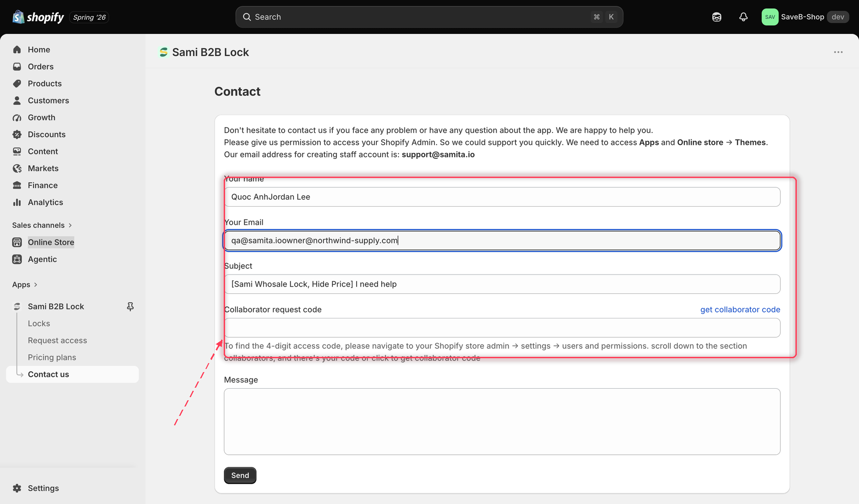Click the Your Email field
The image size is (859, 504).
[502, 241]
